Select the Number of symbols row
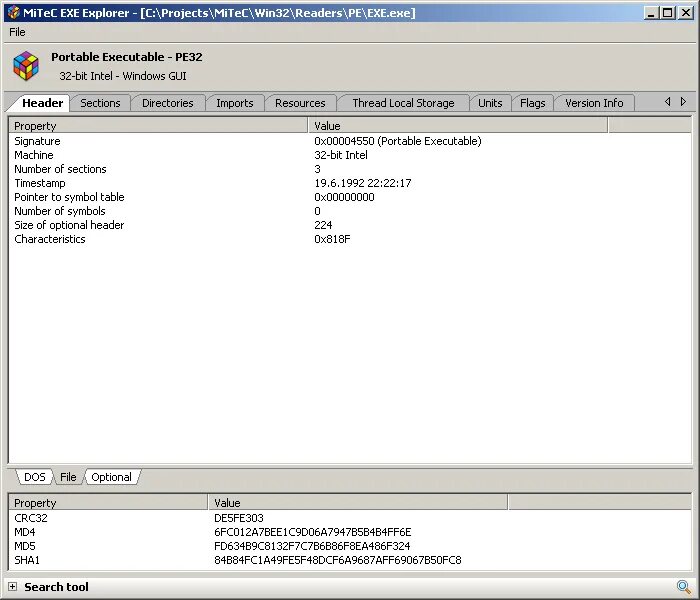The width and height of the screenshot is (700, 600). [350, 211]
